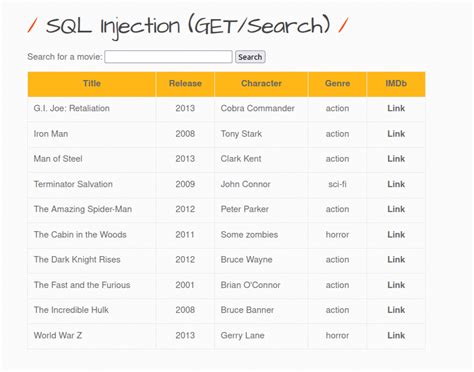474x372 pixels.
Task: Click the 'sci-fi' genre cell
Action: point(337,184)
